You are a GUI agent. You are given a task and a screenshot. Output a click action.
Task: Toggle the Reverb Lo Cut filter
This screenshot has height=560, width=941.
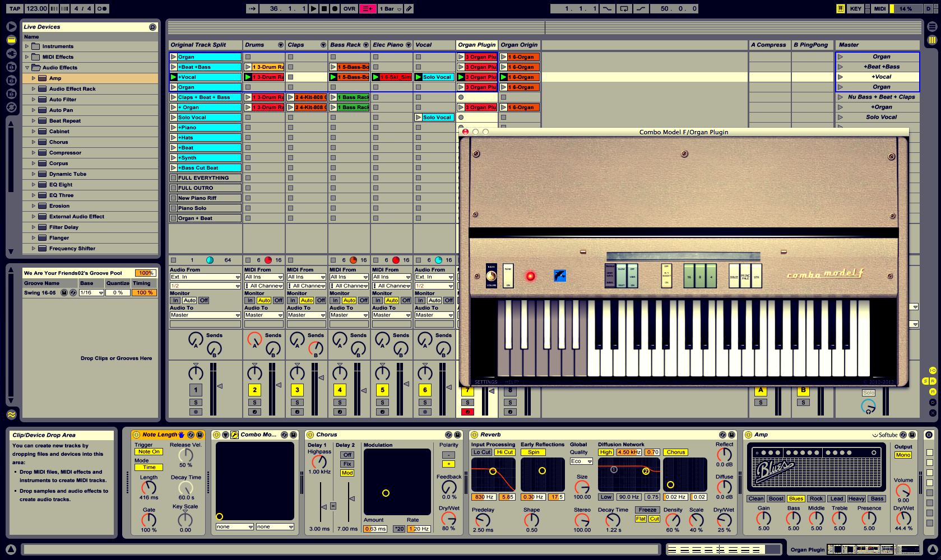(481, 452)
